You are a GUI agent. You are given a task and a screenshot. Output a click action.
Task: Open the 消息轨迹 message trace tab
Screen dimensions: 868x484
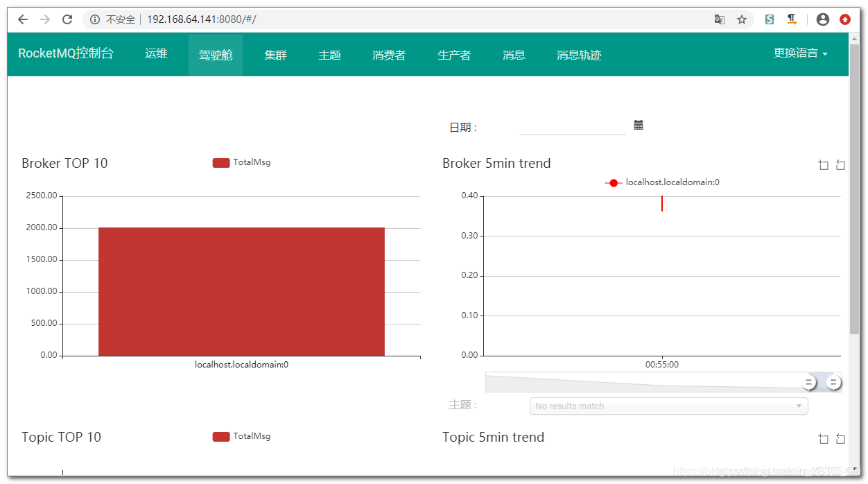point(579,55)
